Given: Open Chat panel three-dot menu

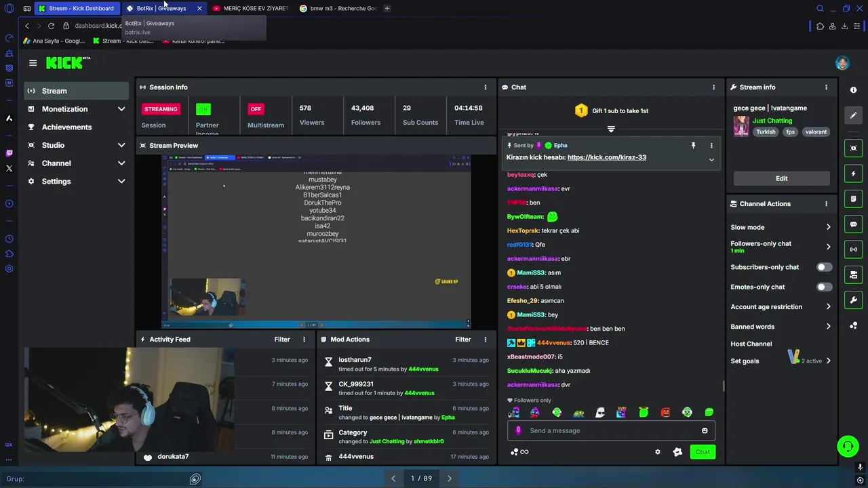Looking at the screenshot, I should tap(713, 87).
